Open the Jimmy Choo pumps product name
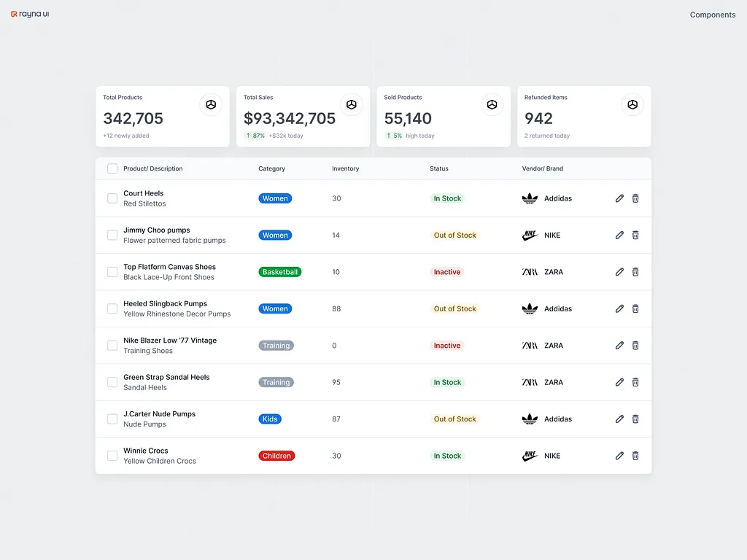Image resolution: width=747 pixels, height=560 pixels. coord(156,230)
